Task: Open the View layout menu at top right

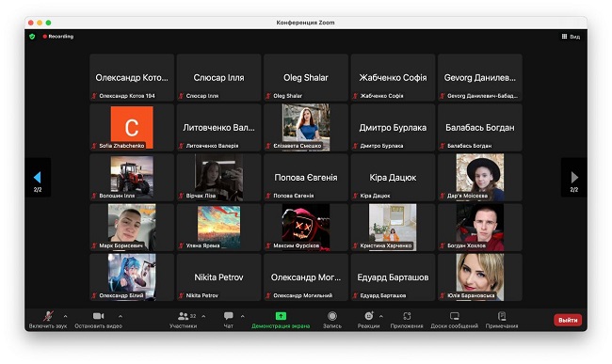Action: point(571,37)
